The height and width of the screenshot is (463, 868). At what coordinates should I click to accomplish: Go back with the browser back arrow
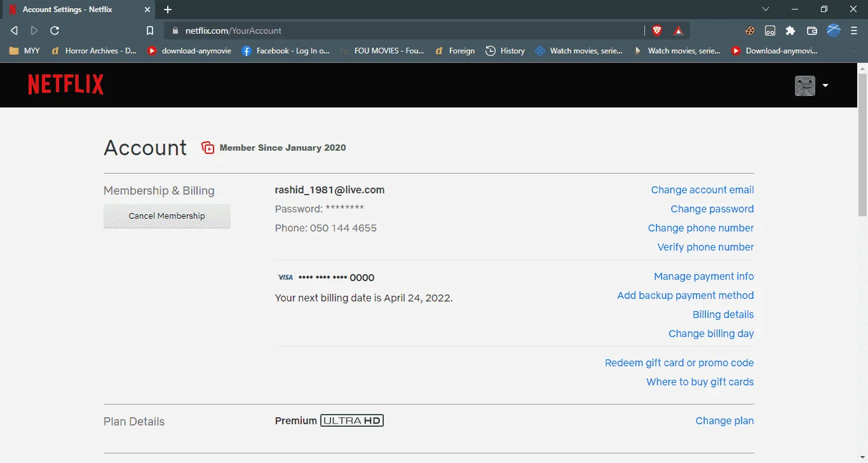coord(14,31)
